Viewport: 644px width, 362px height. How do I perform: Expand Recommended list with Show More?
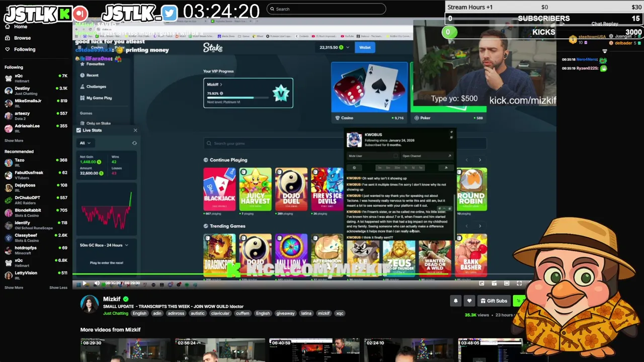coord(14,288)
